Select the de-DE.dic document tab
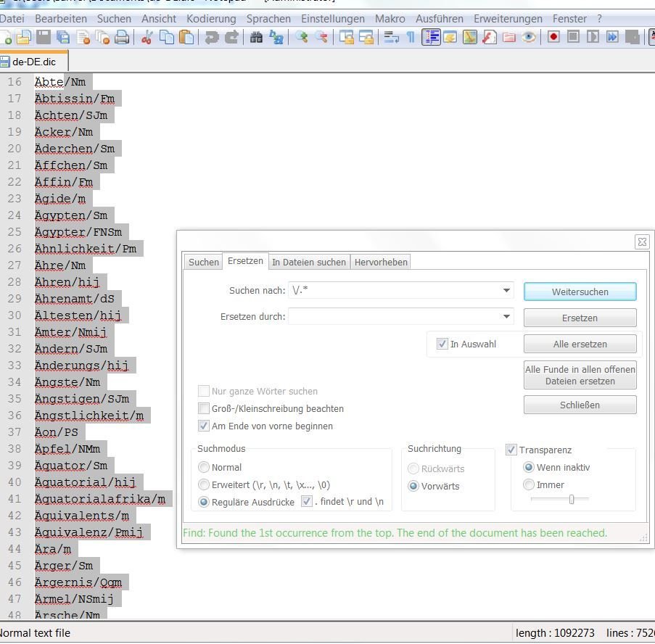 [x=33, y=62]
